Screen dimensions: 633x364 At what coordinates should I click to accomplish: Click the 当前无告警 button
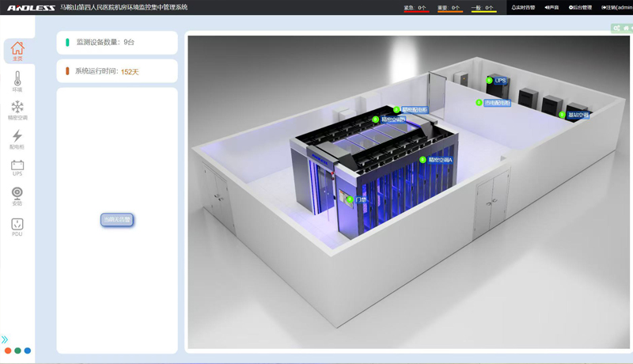[x=117, y=219]
